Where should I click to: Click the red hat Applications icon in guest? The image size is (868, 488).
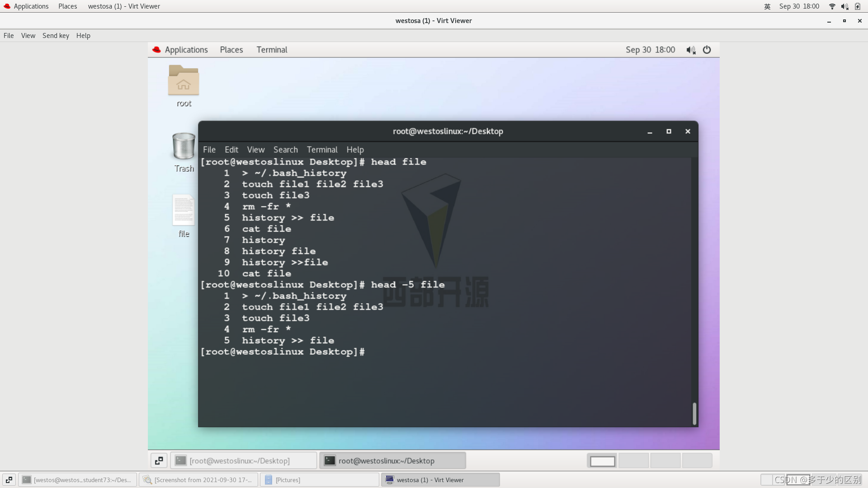click(157, 50)
